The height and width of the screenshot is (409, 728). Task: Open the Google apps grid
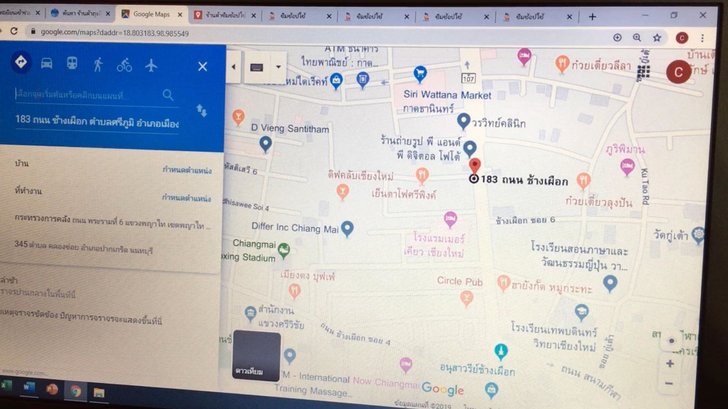(643, 71)
